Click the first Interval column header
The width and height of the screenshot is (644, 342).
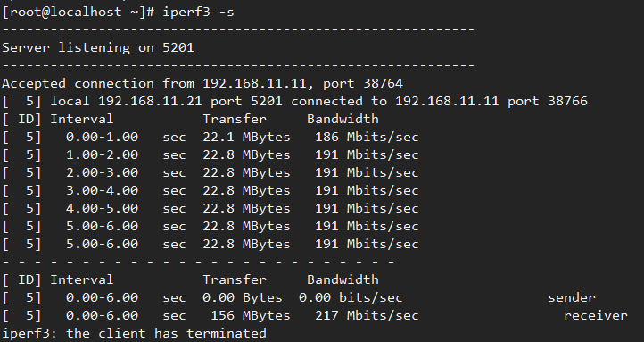tap(82, 119)
